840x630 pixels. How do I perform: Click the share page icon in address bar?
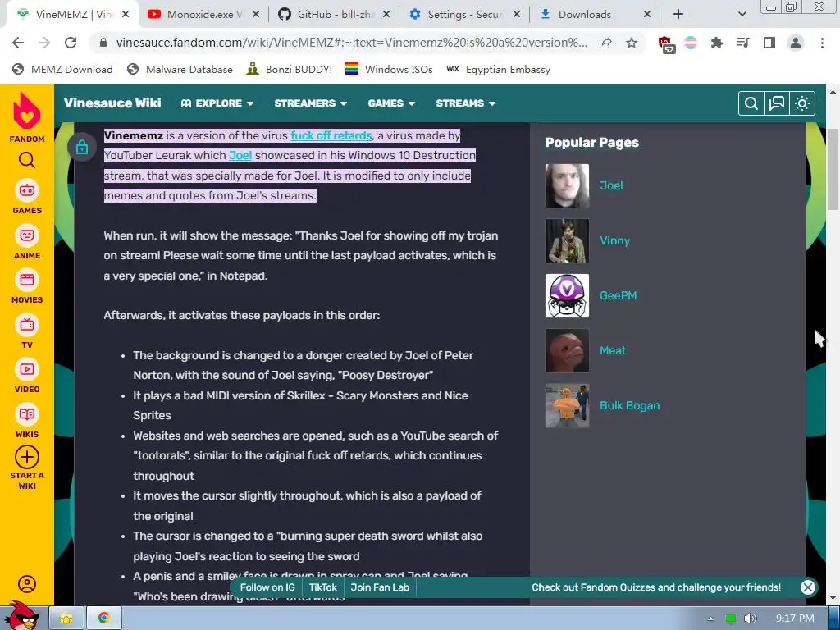click(605, 43)
